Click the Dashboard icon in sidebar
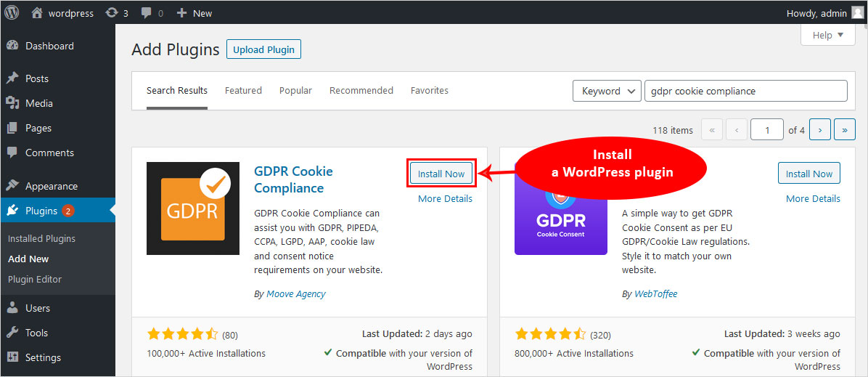 coord(12,46)
